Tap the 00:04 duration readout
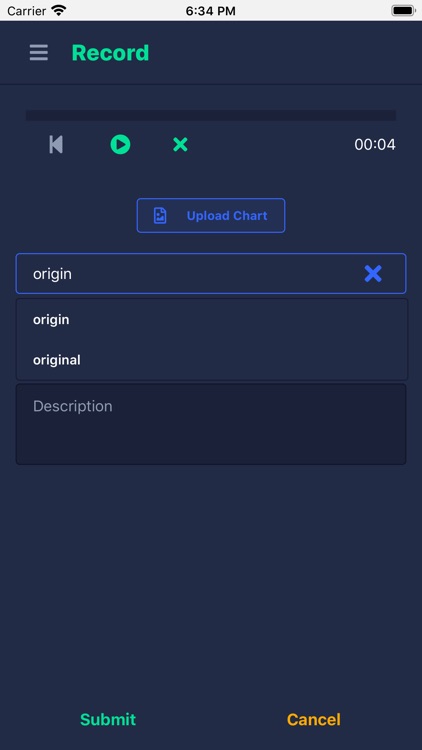Image resolution: width=422 pixels, height=750 pixels. click(375, 144)
